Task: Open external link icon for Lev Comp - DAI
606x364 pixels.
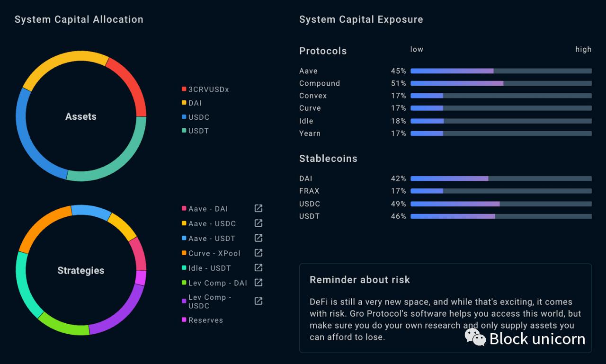Action: 258,283
